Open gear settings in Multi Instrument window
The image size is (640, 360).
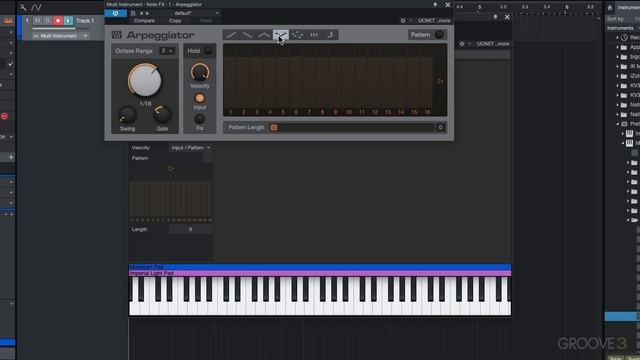(462, 44)
